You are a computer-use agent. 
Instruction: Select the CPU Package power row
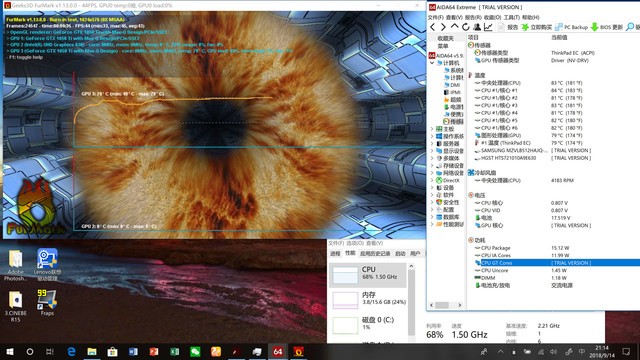(x=553, y=248)
